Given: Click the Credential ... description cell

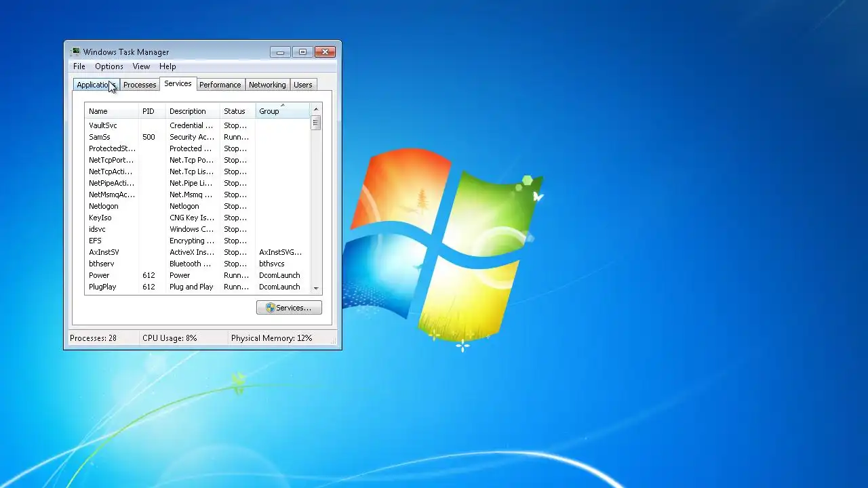Looking at the screenshot, I should [191, 125].
